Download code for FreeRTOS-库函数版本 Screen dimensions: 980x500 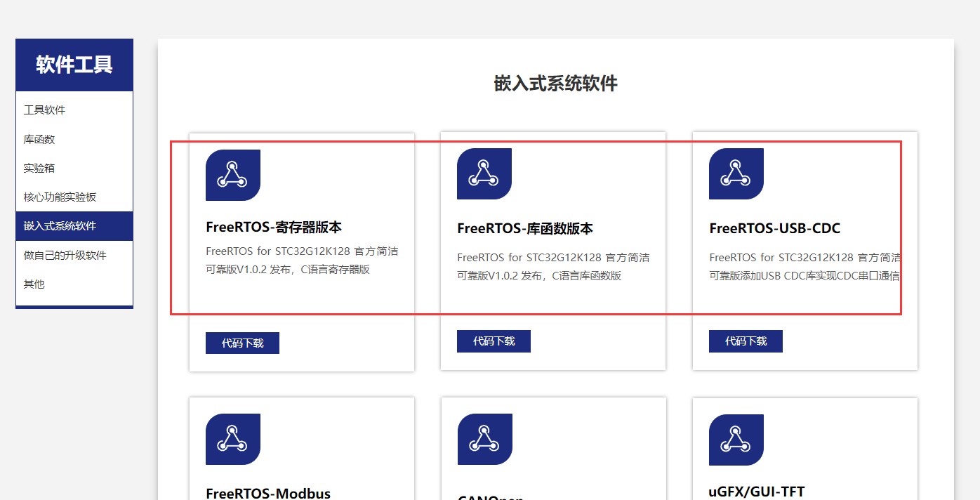(494, 341)
